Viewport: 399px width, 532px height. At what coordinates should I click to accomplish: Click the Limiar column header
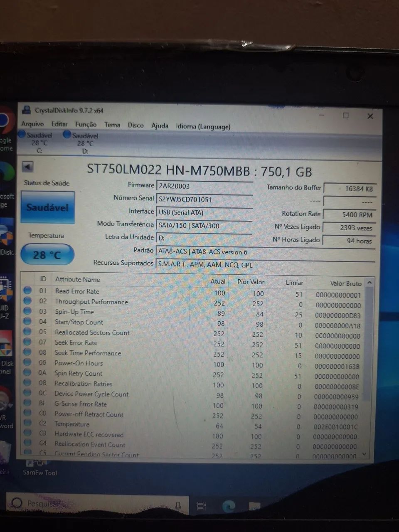(x=294, y=283)
